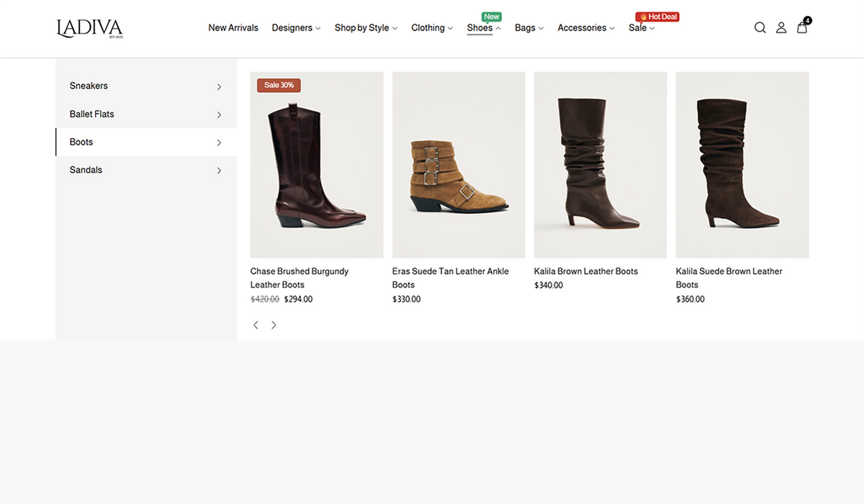Click the Eras Suede Tan boot image
This screenshot has width=864, height=504.
pos(458,165)
